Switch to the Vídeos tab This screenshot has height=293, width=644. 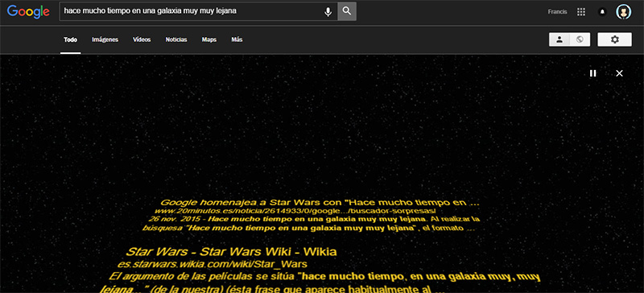click(x=142, y=40)
